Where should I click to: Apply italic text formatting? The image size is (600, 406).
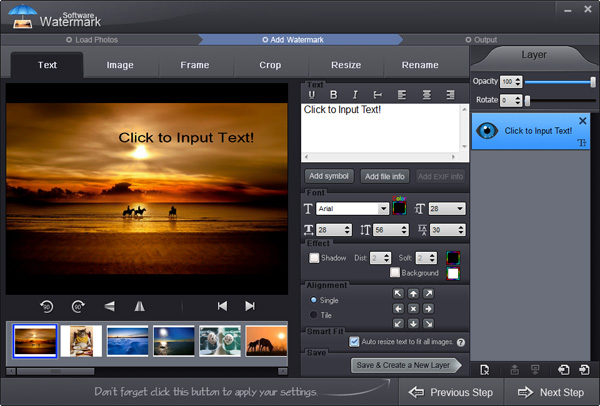(x=354, y=94)
